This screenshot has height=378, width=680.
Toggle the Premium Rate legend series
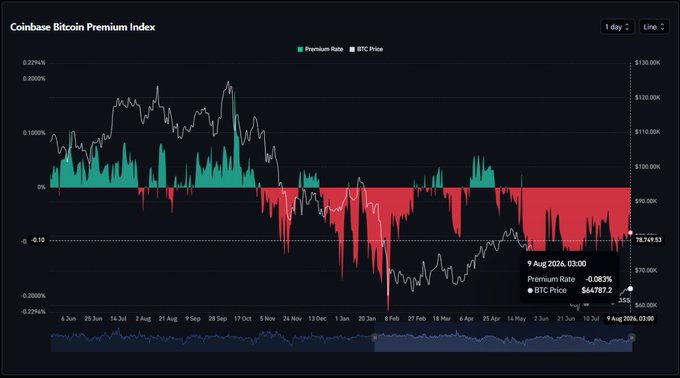(320, 49)
